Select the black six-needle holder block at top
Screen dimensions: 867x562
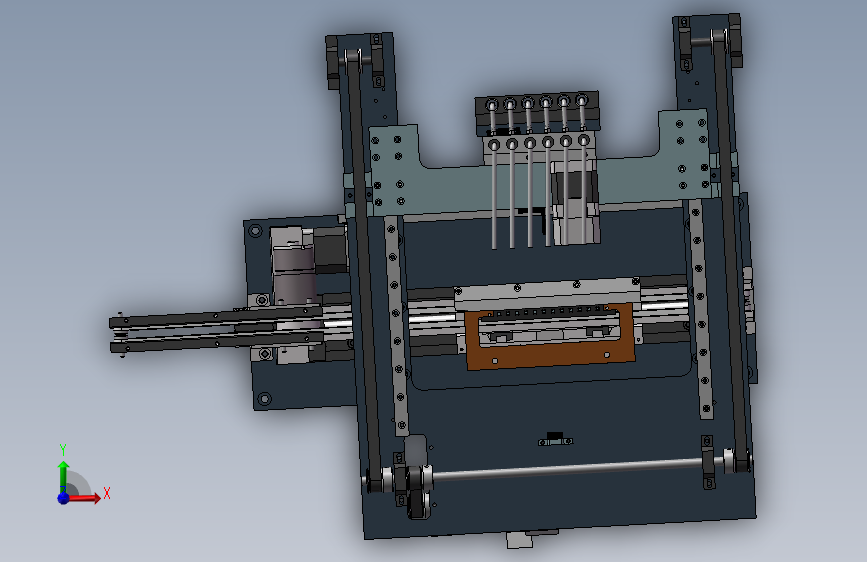(537, 114)
